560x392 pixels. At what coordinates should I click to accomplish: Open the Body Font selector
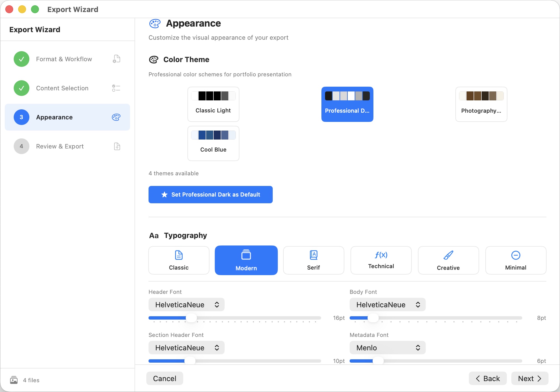[x=387, y=304]
